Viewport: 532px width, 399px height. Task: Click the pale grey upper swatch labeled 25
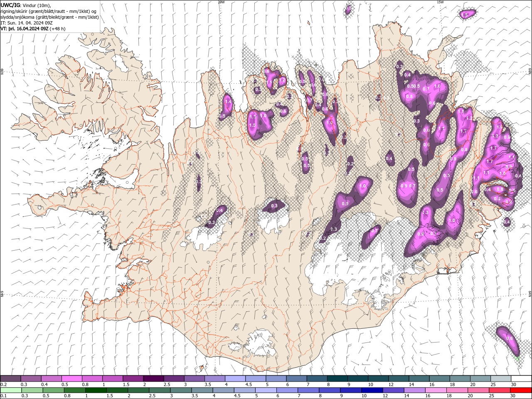[500, 379]
